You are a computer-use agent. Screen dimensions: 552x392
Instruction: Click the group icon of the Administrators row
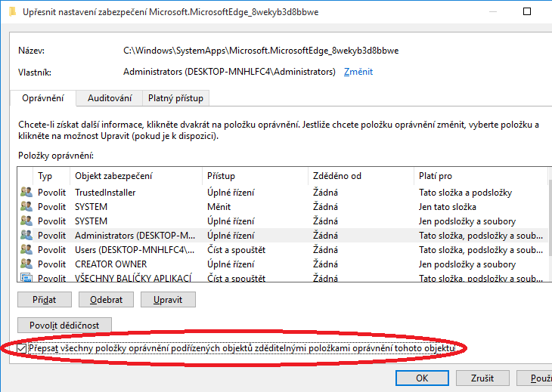26,235
